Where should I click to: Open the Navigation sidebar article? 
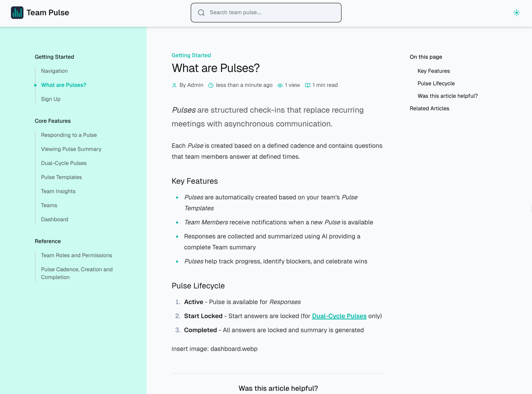click(x=54, y=71)
